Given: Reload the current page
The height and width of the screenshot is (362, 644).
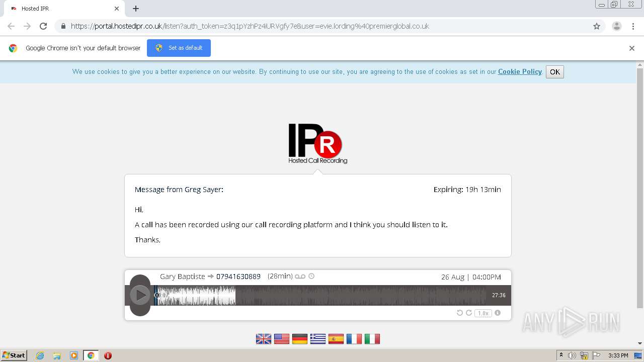Looking at the screenshot, I should pos(43,26).
